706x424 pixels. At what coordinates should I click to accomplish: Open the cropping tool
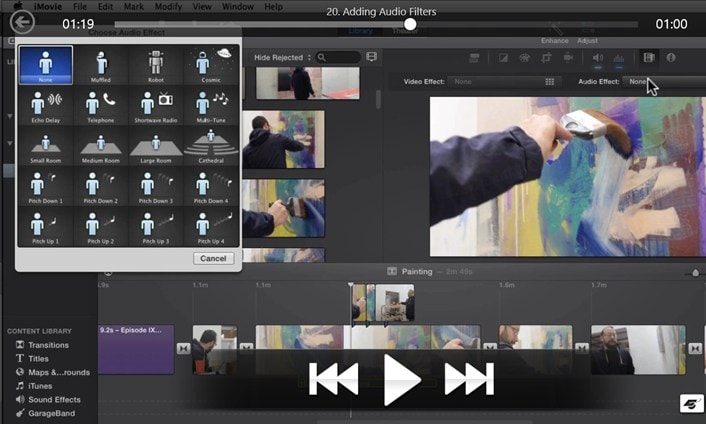pos(546,58)
